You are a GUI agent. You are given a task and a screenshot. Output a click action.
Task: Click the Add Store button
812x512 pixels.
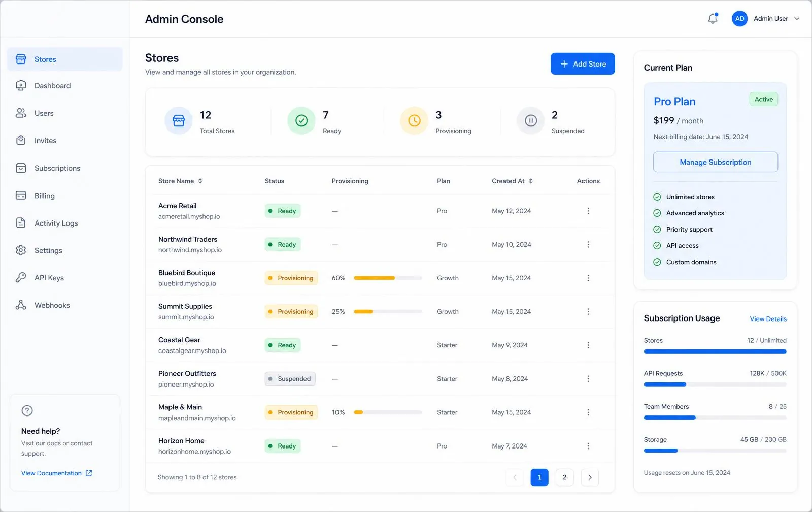pyautogui.click(x=583, y=64)
